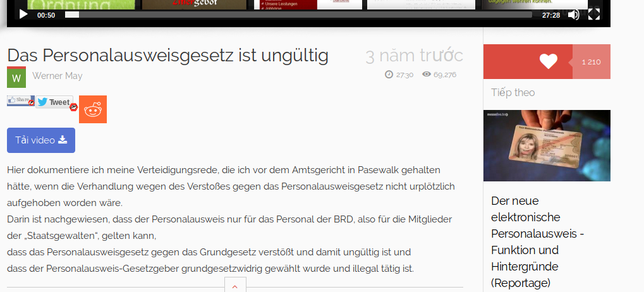The height and width of the screenshot is (292, 644).
Task: Click the video title 'Das Personalausweisgesetz ist ungültig'
Action: (x=168, y=56)
